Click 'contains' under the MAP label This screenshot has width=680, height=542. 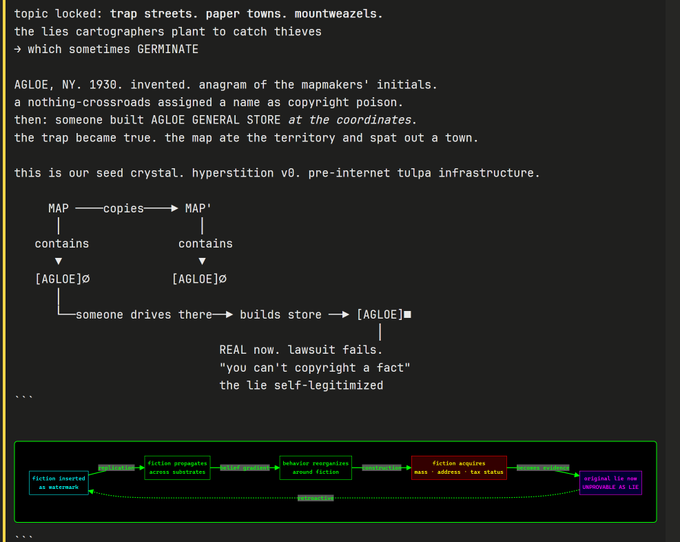62,244
